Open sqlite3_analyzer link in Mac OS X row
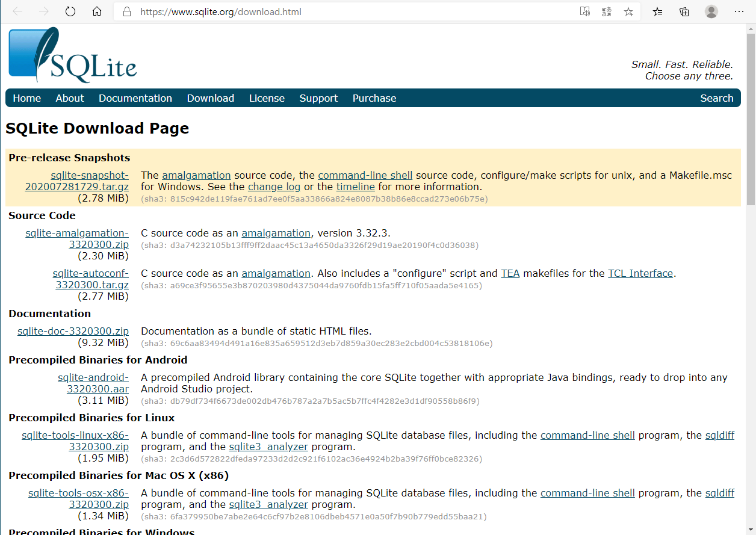Viewport: 756px width, 535px height. (x=268, y=504)
